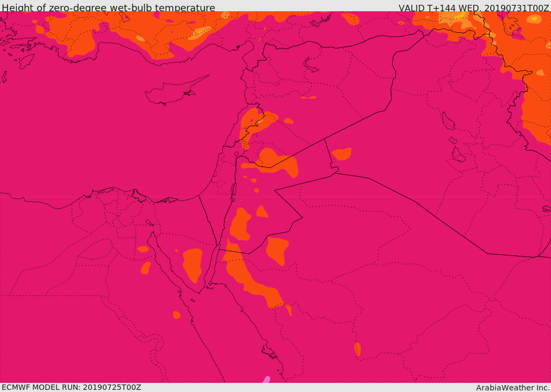Screen dimensions: 551x392
Task: Click the 'ECMWF MODEL RUN: 20190725T00Z' text
Action: click(72, 388)
